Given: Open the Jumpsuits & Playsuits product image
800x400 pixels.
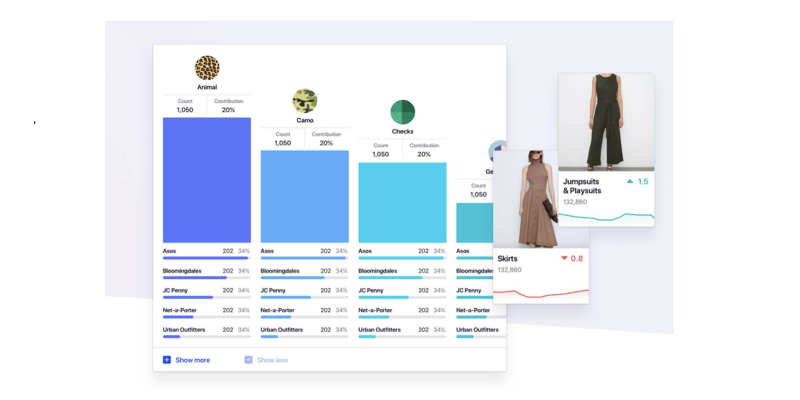Looking at the screenshot, I should [606, 122].
